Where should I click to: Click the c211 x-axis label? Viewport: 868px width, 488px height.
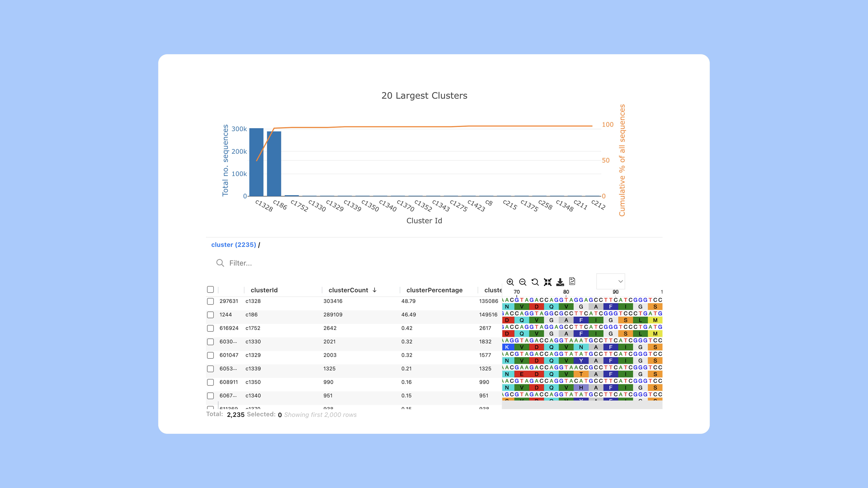click(x=581, y=205)
